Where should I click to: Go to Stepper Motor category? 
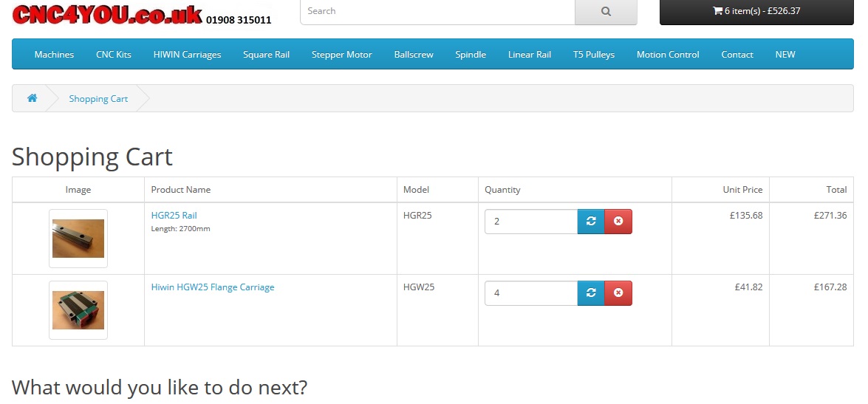pos(341,55)
